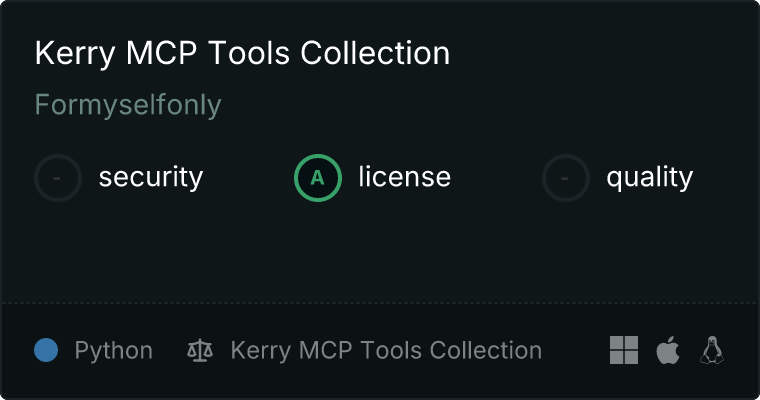Select the quality label text
This screenshot has height=400, width=760.
click(649, 177)
